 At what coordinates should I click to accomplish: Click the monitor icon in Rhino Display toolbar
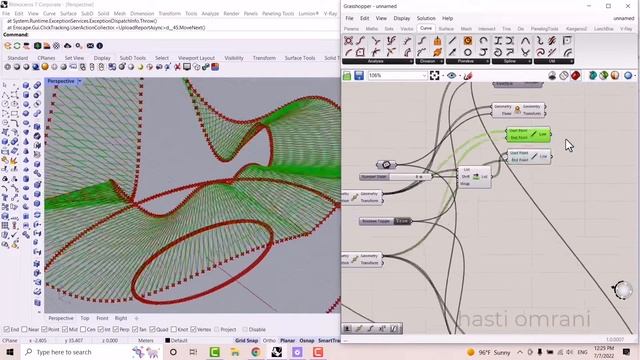pos(187,67)
